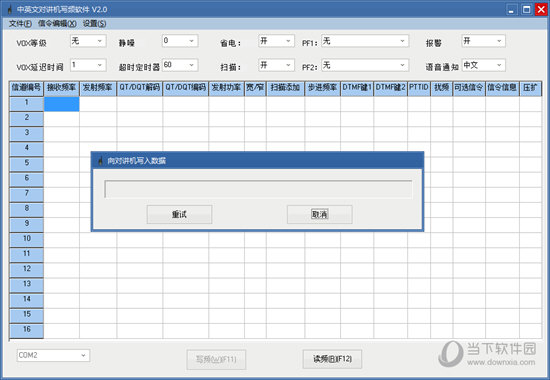Click the app walkie-talkie icon in the main title bar
This screenshot has width=550, height=380.
[10, 9]
